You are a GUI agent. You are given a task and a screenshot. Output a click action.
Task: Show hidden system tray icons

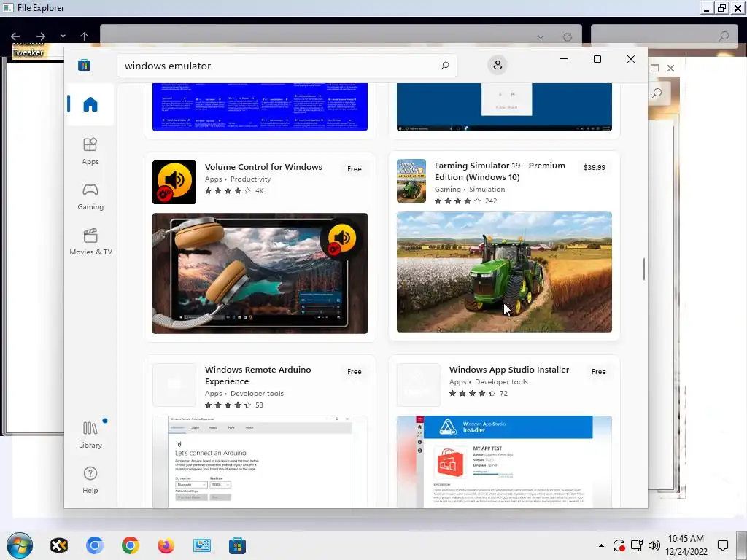601,545
